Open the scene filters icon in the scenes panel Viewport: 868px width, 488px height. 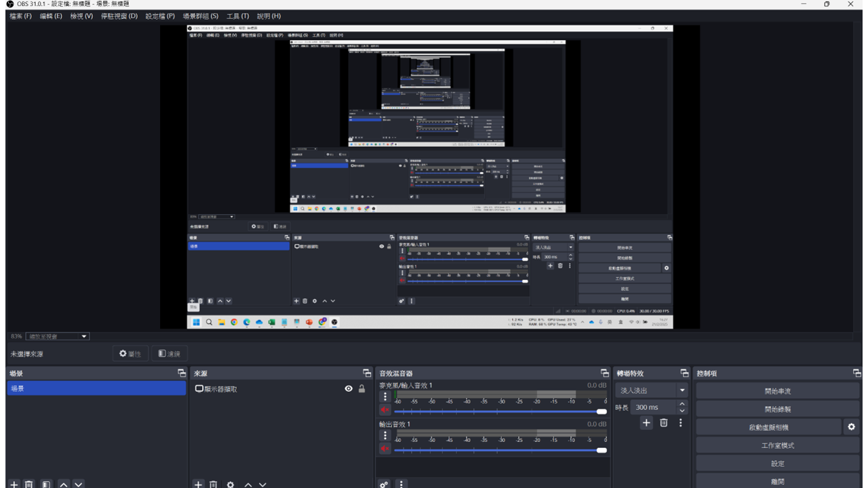coord(45,484)
